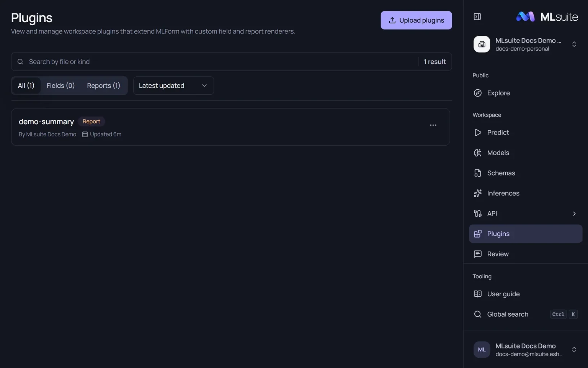Click the Predict label in sidebar
Image resolution: width=588 pixels, height=368 pixels.
pyautogui.click(x=498, y=132)
